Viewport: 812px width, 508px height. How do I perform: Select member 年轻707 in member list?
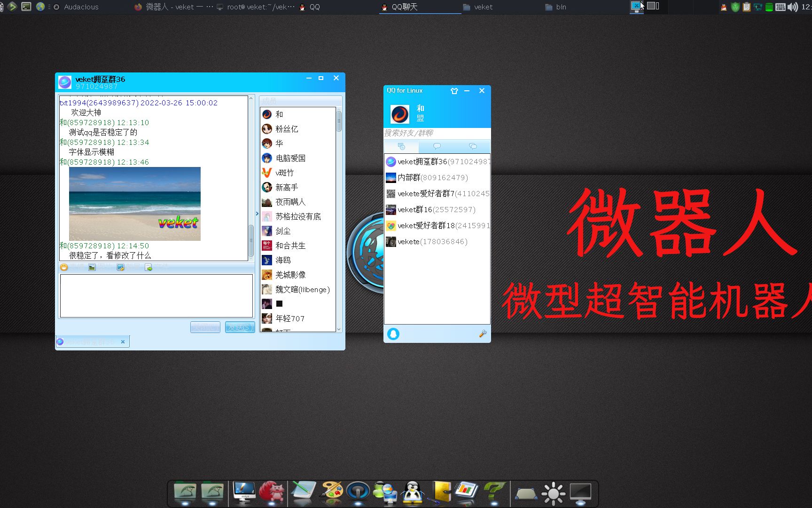click(x=298, y=318)
